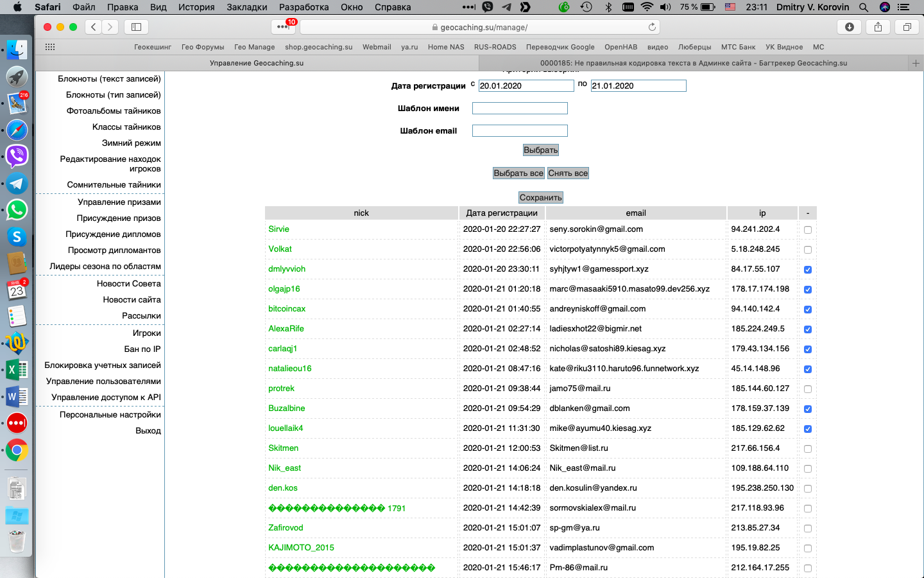The height and width of the screenshot is (578, 924).
Task: Click the Share icon in Safari toolbar
Action: click(x=878, y=27)
